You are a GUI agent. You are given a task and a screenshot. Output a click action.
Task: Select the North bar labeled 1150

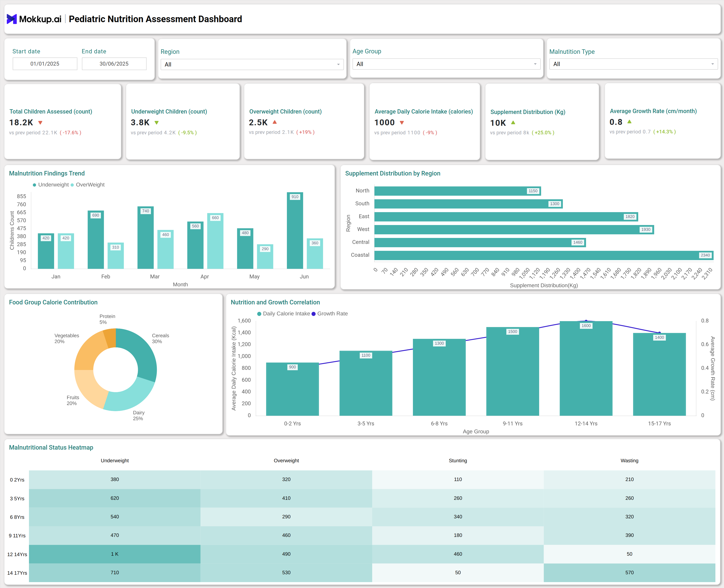pyautogui.click(x=458, y=191)
